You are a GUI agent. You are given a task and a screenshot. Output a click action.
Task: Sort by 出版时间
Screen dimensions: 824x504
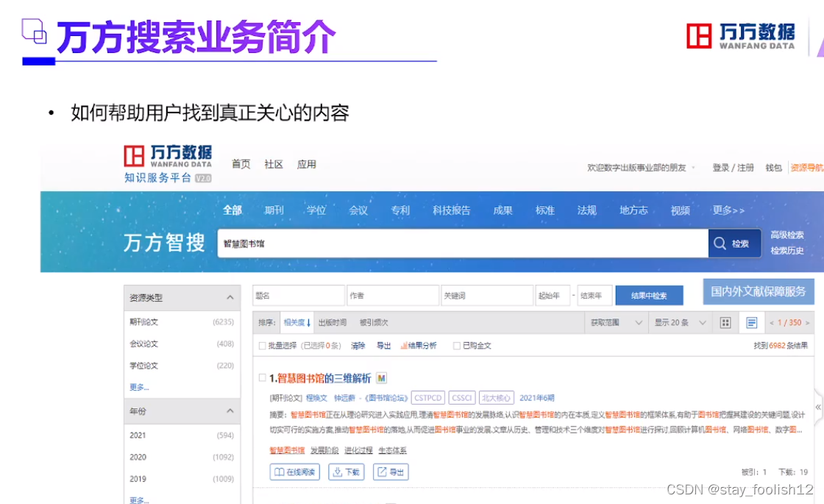(332, 322)
